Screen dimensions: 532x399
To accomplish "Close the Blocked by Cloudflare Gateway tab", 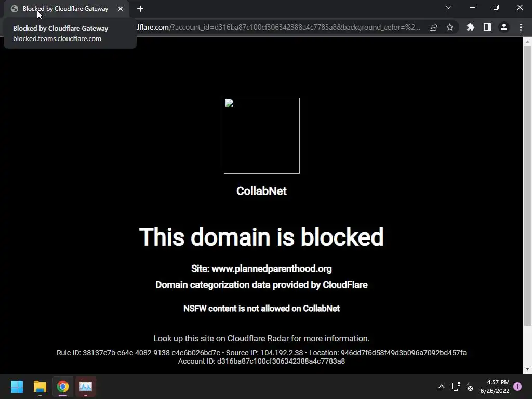I will click(x=121, y=9).
